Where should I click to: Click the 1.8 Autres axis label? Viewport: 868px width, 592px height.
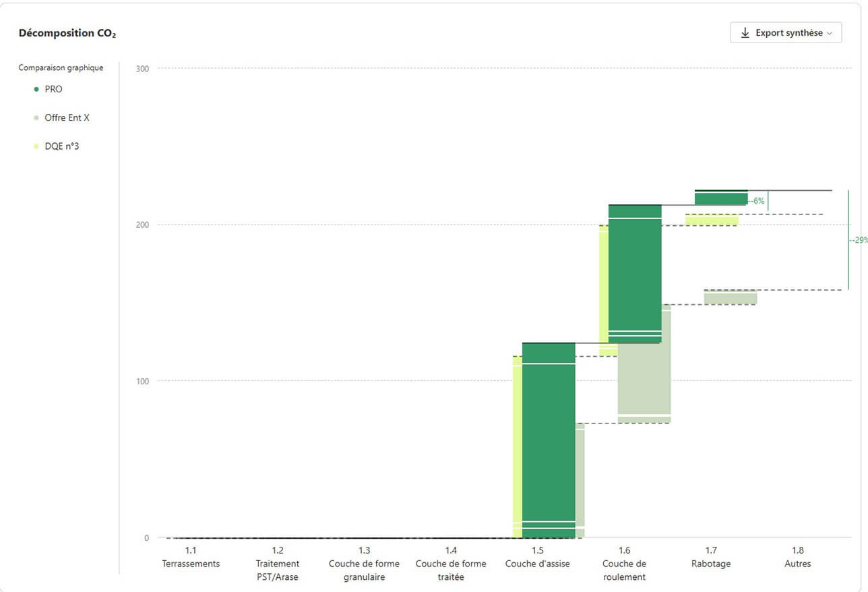(798, 557)
